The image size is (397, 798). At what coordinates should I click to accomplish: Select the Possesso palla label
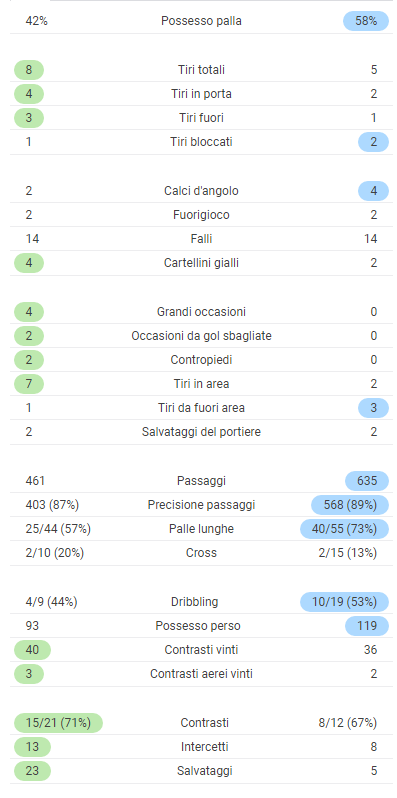pyautogui.click(x=201, y=21)
